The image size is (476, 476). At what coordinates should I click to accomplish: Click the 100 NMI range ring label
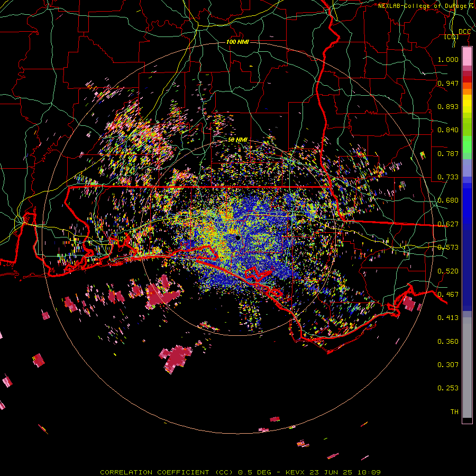point(237,42)
